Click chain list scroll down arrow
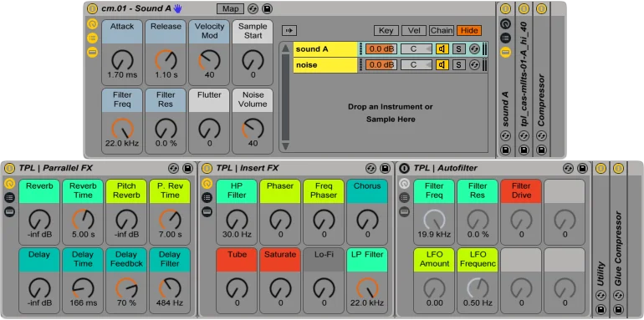Screen dimensions: 644x320 pyautogui.click(x=285, y=145)
